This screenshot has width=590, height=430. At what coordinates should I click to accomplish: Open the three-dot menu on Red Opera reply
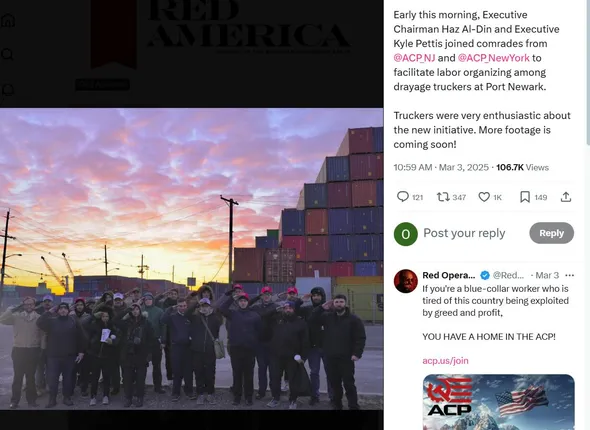pos(569,275)
